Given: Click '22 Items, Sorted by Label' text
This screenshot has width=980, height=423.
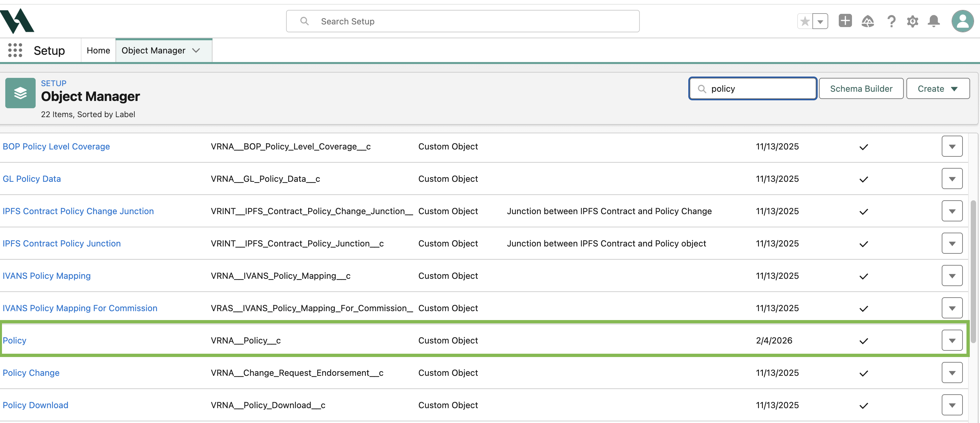Looking at the screenshot, I should tap(88, 114).
